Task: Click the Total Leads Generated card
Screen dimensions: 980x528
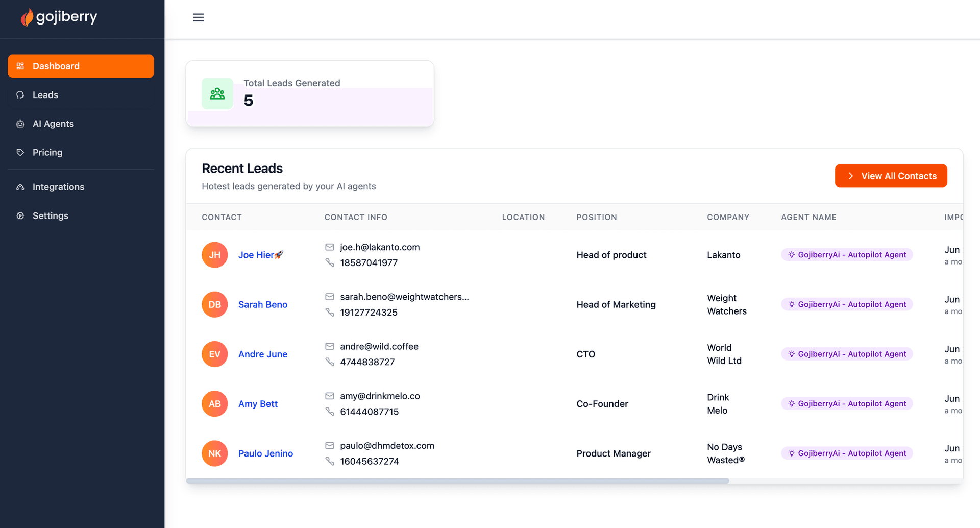Action: [310, 93]
